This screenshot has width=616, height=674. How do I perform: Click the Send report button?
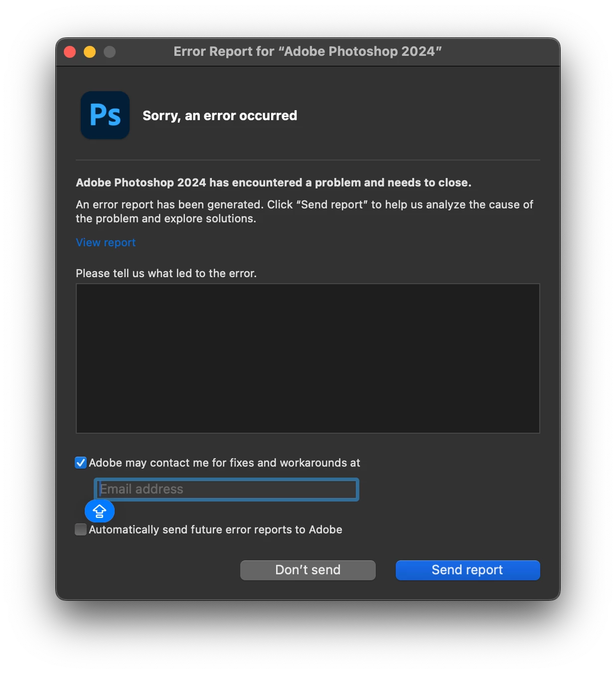tap(467, 570)
